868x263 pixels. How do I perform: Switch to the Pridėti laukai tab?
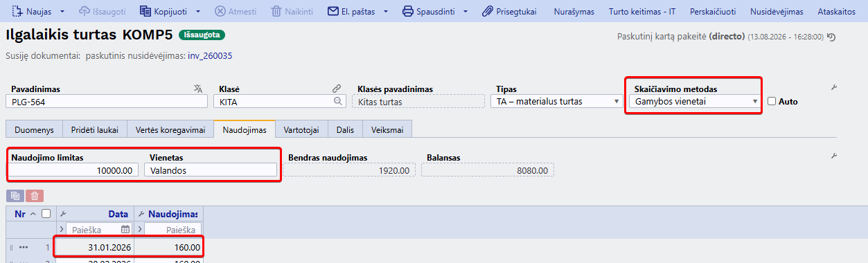(x=94, y=129)
